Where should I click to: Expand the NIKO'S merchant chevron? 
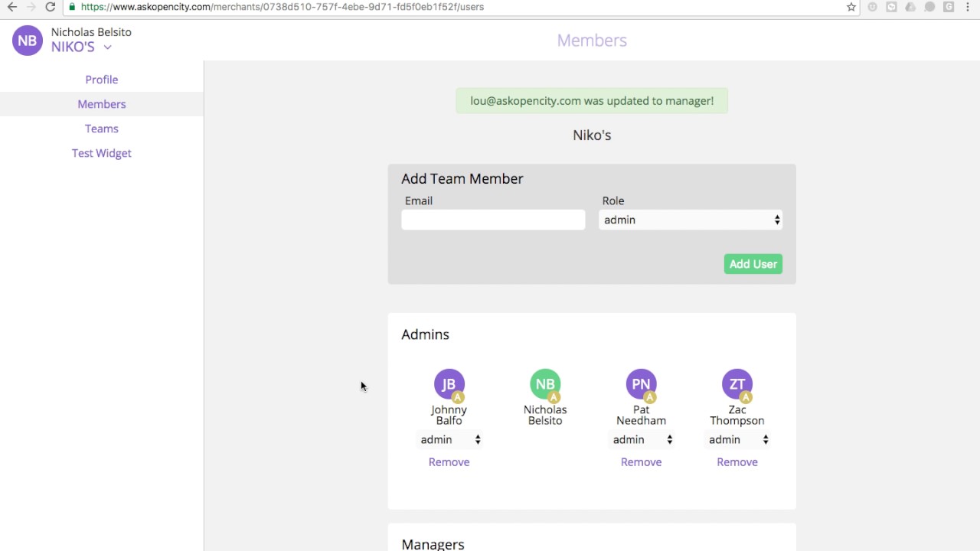click(x=108, y=47)
